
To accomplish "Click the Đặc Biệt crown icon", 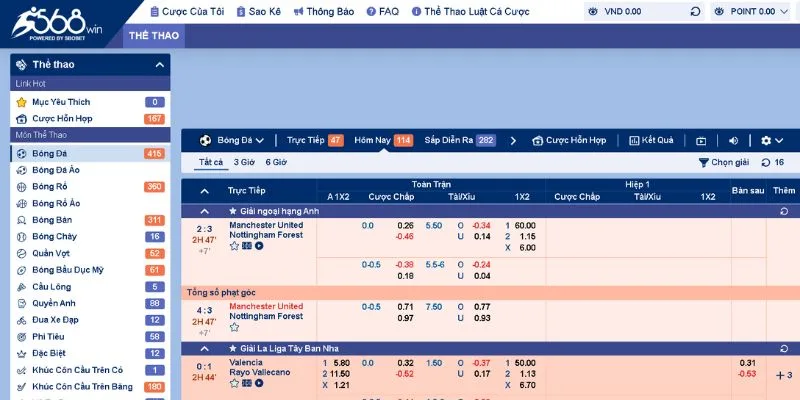I will (21, 354).
